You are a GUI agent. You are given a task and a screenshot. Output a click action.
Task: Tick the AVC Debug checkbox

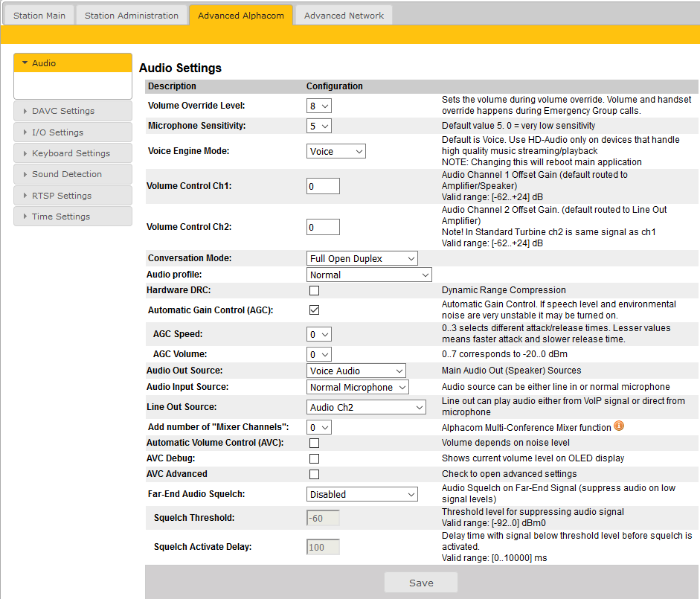314,458
